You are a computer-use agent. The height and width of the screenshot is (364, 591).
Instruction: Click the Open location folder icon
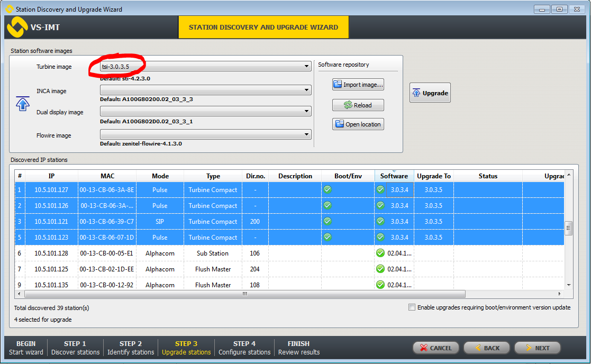[339, 124]
